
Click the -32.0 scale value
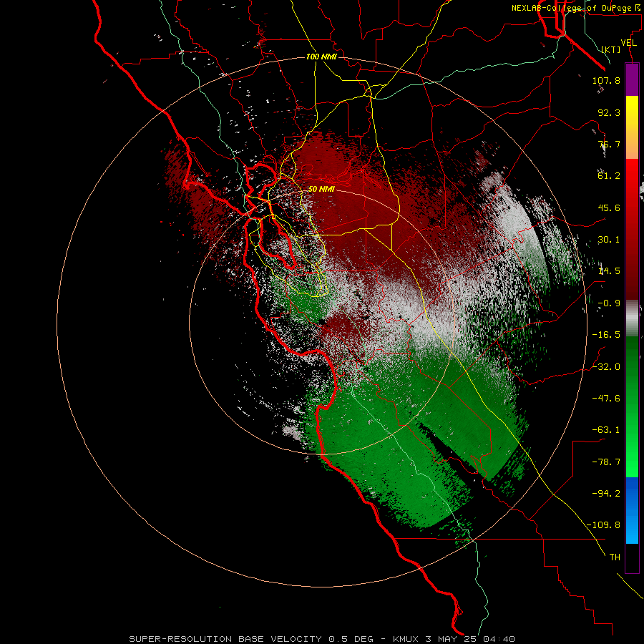[x=606, y=367]
